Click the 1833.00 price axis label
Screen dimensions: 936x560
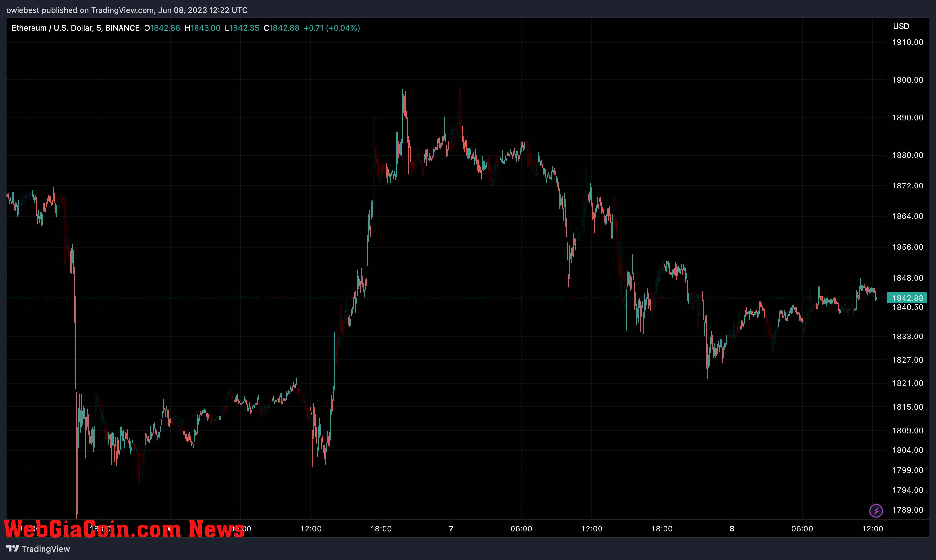point(908,337)
